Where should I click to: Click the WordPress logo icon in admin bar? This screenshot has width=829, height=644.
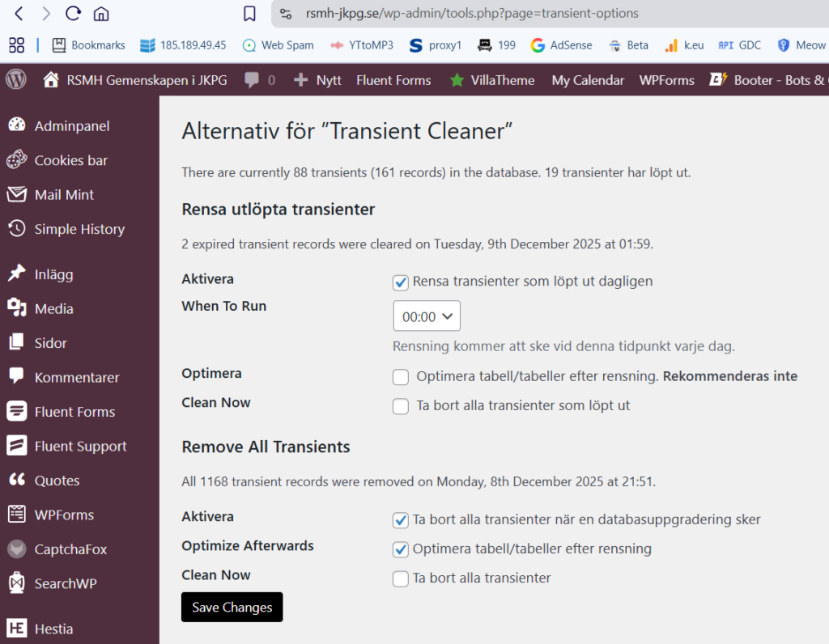tap(16, 79)
